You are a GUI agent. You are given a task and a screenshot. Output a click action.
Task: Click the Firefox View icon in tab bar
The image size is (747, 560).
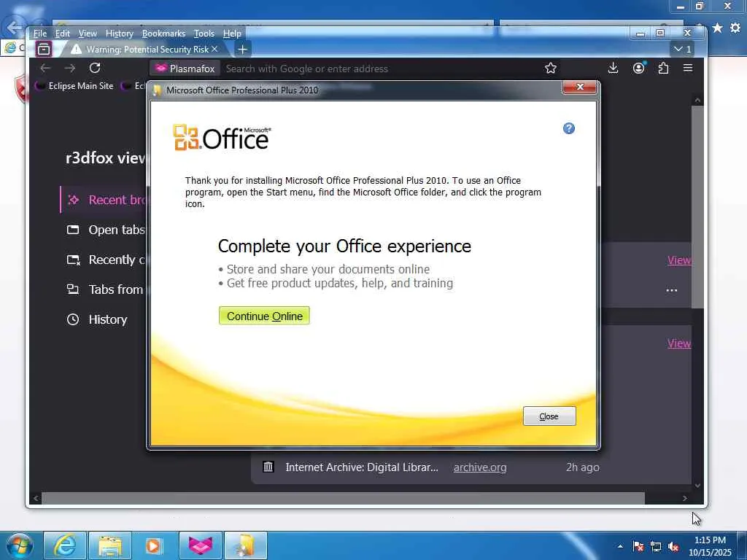(x=44, y=49)
